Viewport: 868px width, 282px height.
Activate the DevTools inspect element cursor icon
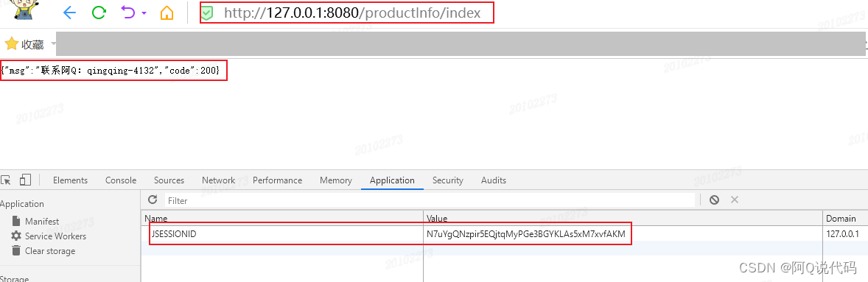6,180
